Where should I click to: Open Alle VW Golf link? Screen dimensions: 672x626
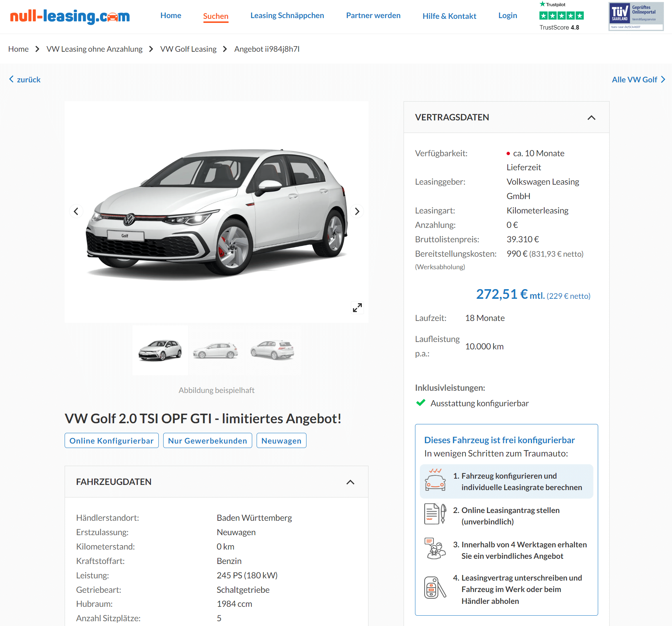[634, 79]
